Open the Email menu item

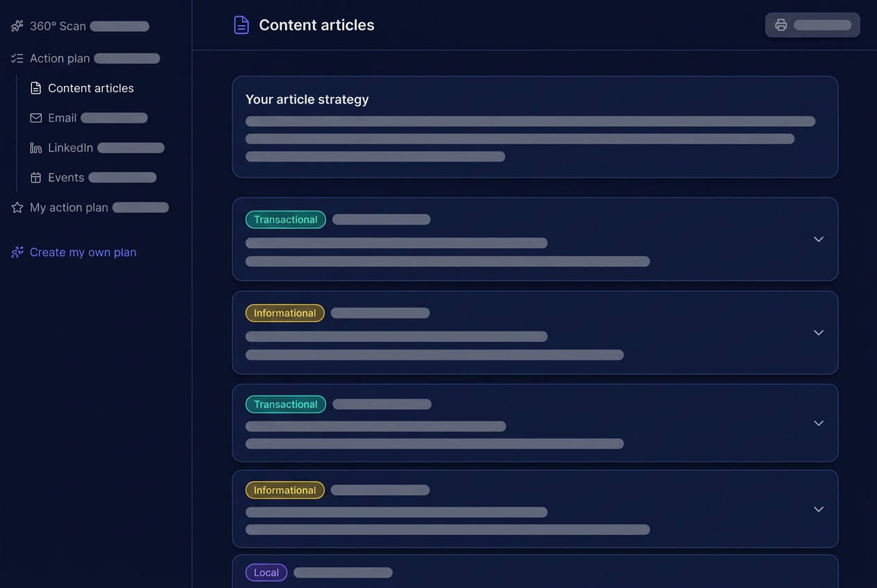(x=89, y=118)
